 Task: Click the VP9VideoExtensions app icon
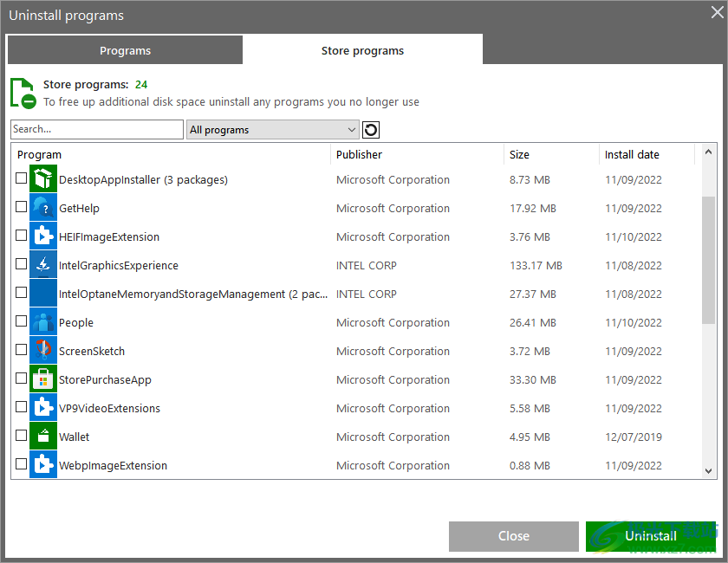click(43, 407)
